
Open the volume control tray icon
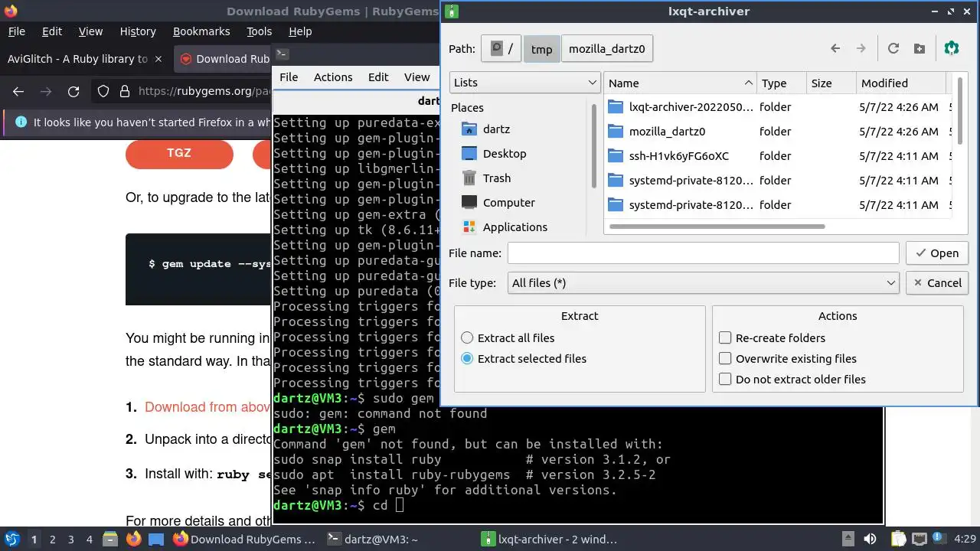click(x=870, y=540)
